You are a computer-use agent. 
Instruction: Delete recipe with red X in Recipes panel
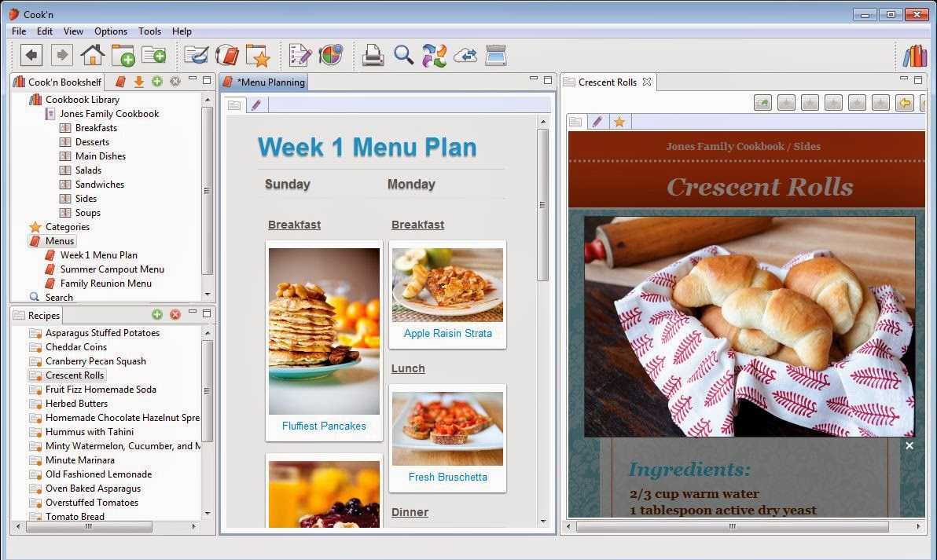click(175, 315)
